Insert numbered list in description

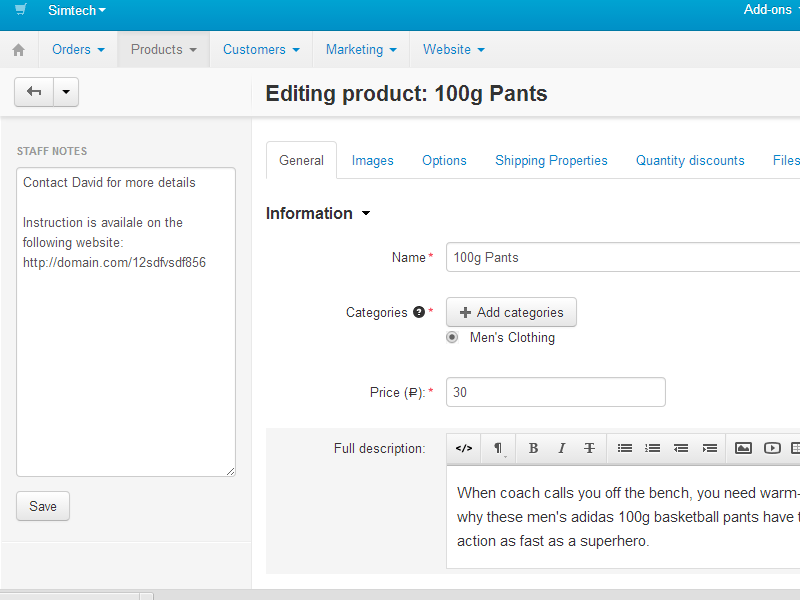653,448
